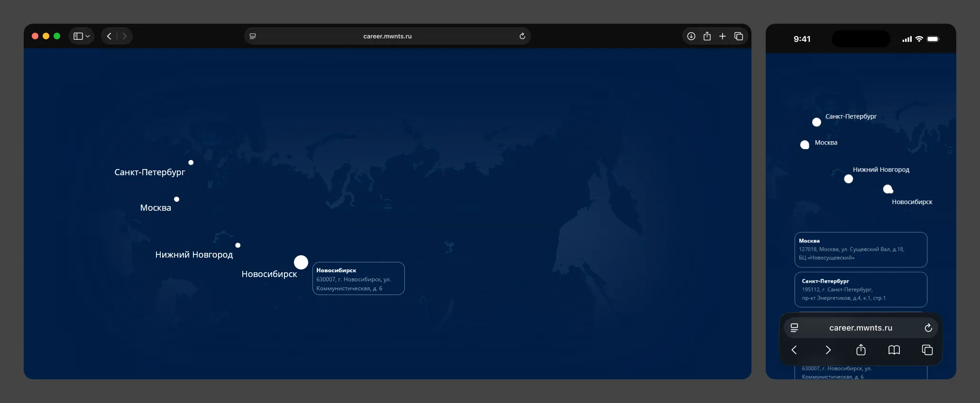Open bookmarks in the mobile browser toolbar

click(894, 350)
